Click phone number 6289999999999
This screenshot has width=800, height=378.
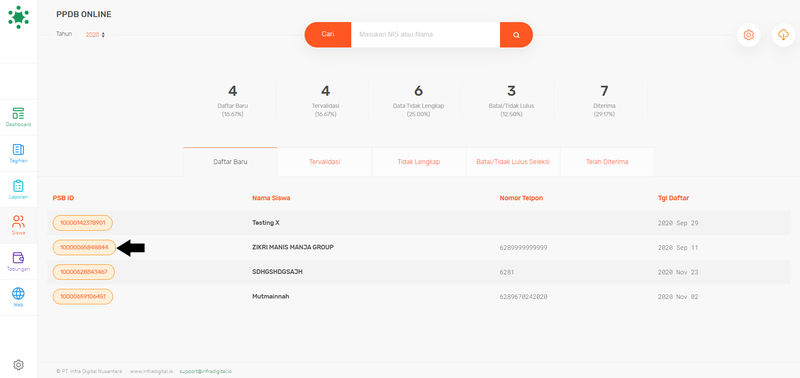523,247
